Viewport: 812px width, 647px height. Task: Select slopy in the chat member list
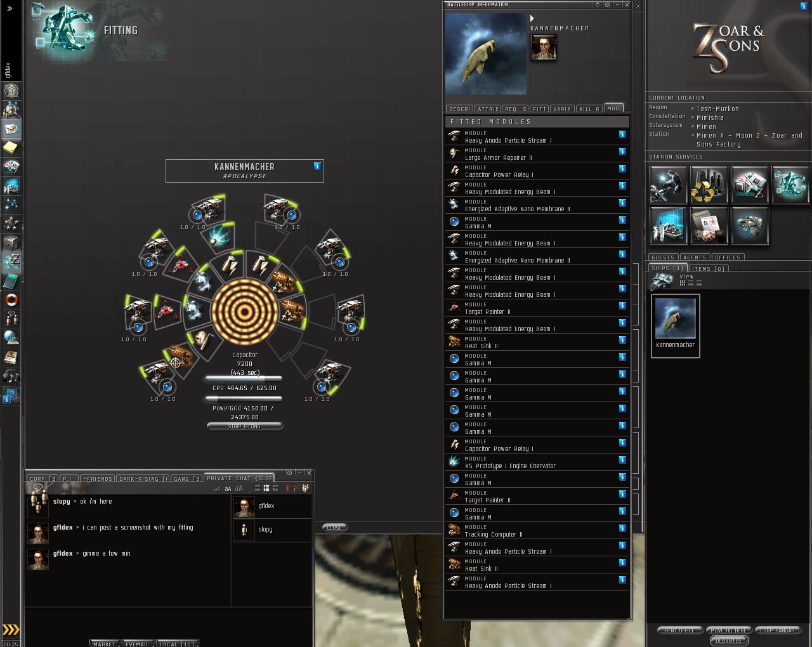coord(272,530)
